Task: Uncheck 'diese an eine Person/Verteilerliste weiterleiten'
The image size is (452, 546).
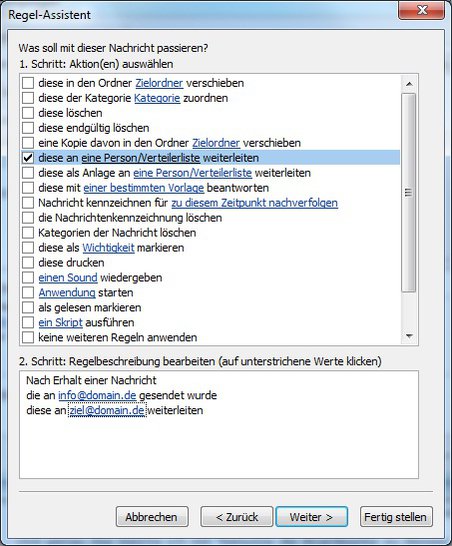Action: (28, 158)
